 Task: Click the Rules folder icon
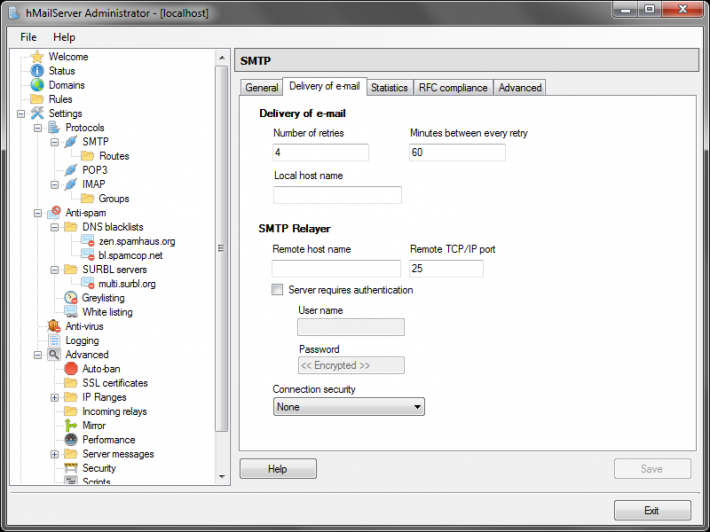click(x=37, y=99)
